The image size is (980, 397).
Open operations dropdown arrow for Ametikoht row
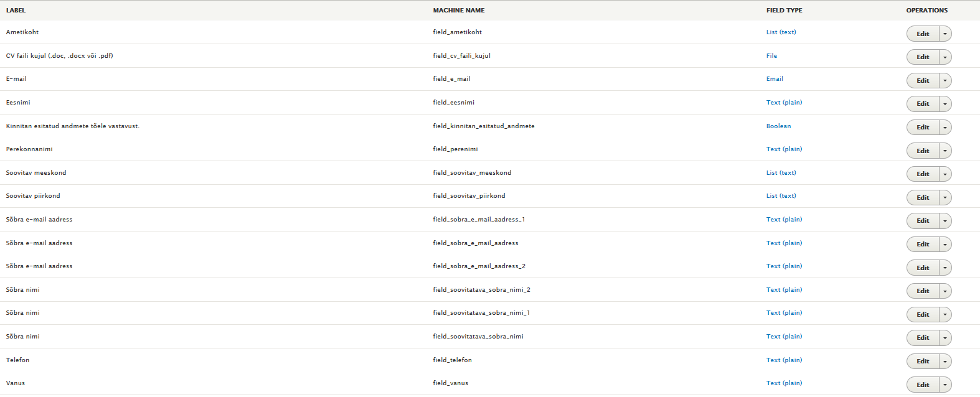[x=945, y=34]
